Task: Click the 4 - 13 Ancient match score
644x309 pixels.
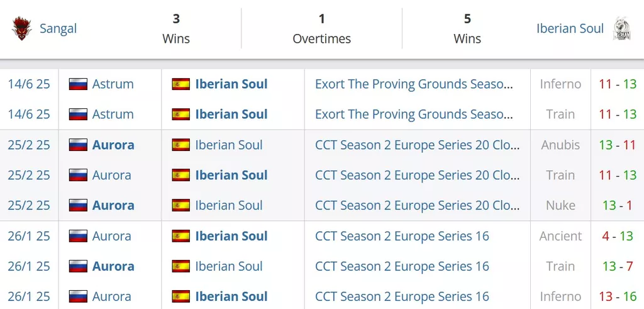Action: (x=618, y=236)
